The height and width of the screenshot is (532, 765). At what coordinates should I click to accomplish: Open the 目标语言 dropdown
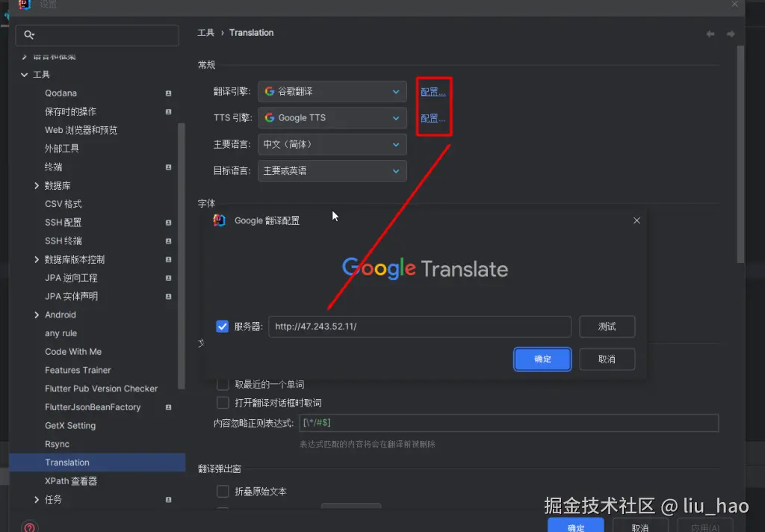(332, 171)
